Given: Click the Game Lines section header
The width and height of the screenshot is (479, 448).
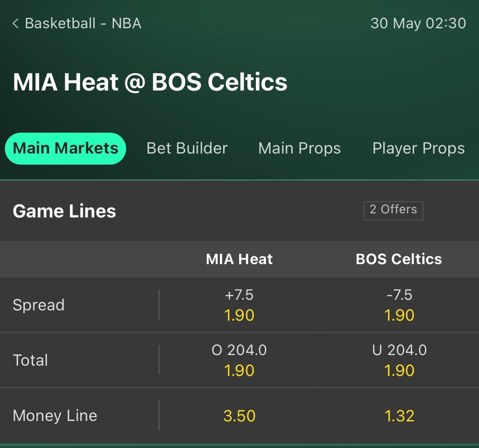Looking at the screenshot, I should coord(64,211).
